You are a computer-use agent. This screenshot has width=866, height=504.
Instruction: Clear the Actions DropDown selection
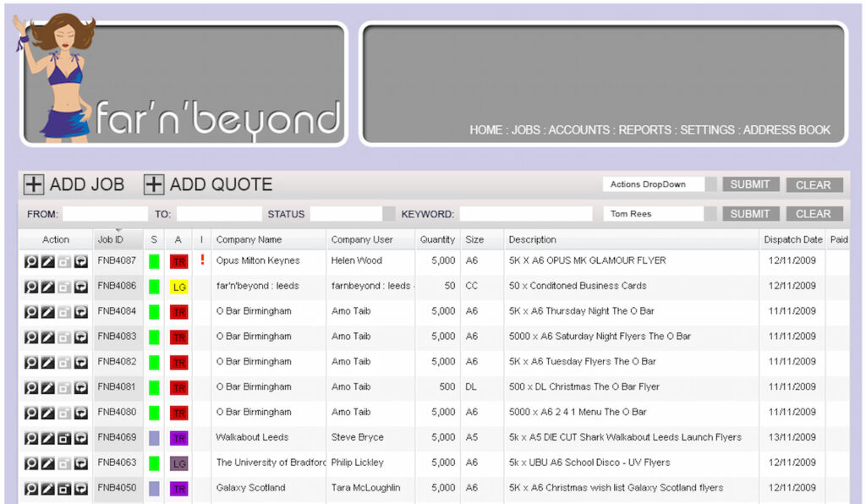pyautogui.click(x=814, y=185)
